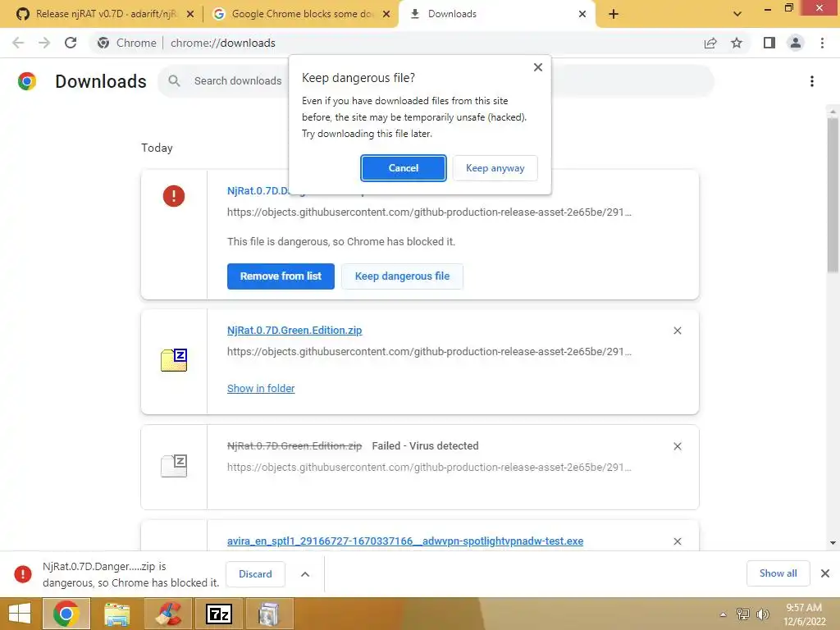Open the avira_en_sptl1 exe download link
The image size is (840, 630).
point(405,541)
